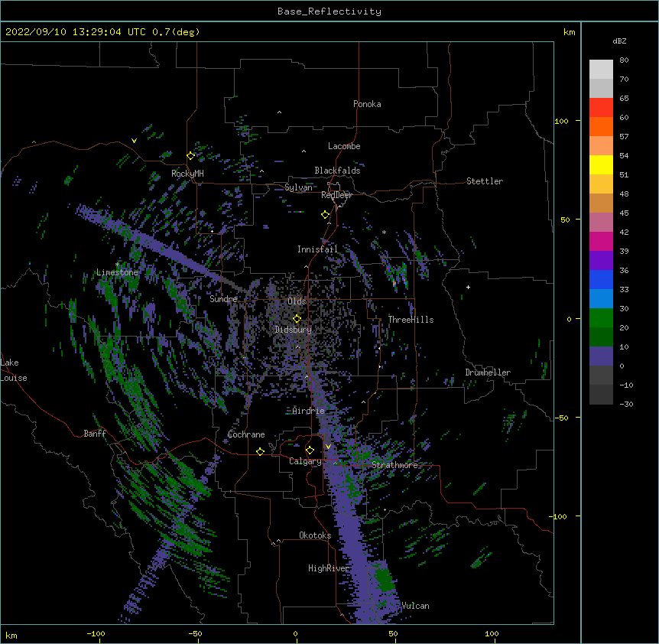The height and width of the screenshot is (644, 659).
Task: Click the -50 tick label on the bottom axis
Action: point(195,633)
